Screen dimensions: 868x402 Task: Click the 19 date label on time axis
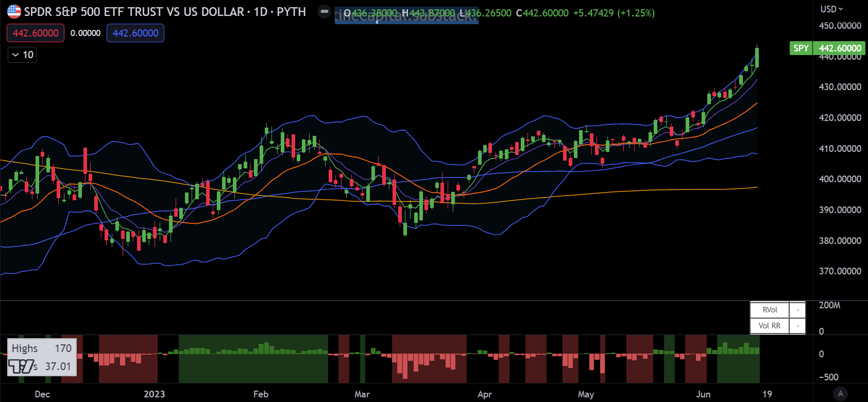767,394
